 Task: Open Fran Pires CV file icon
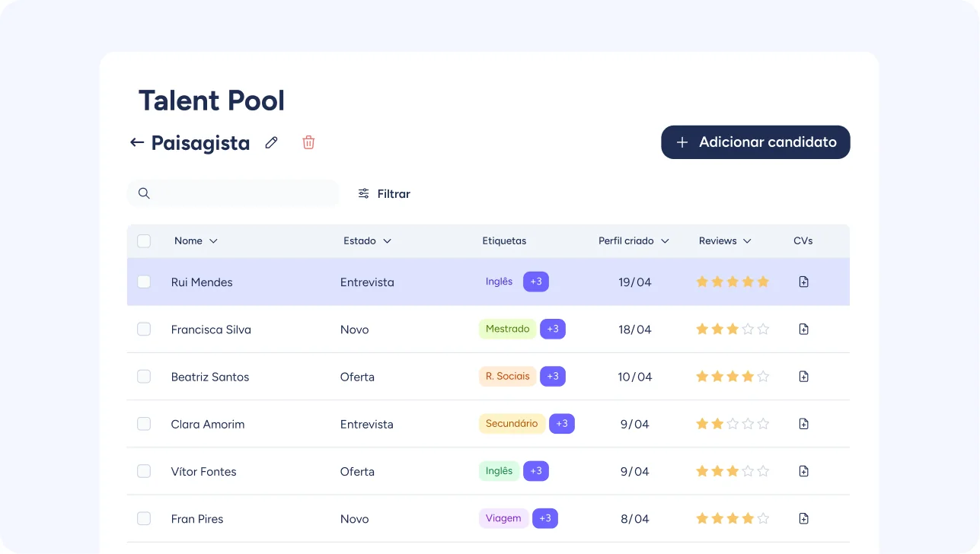click(803, 518)
